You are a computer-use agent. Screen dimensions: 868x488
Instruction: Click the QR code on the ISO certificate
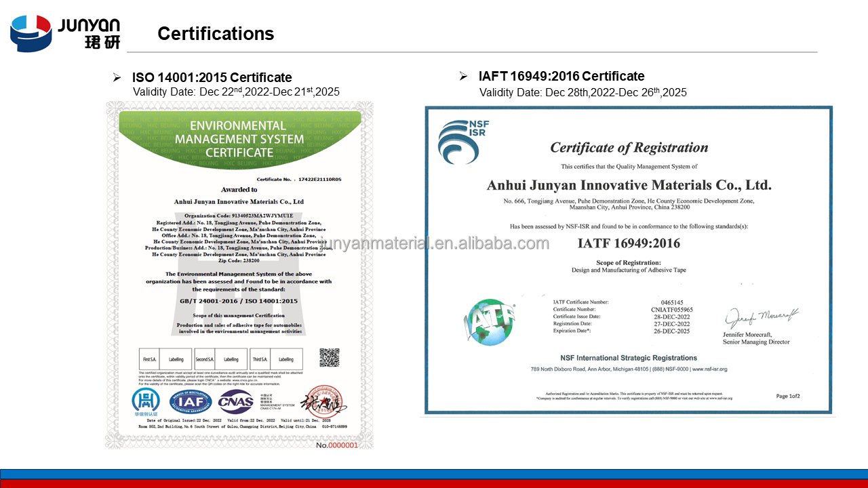pos(330,357)
